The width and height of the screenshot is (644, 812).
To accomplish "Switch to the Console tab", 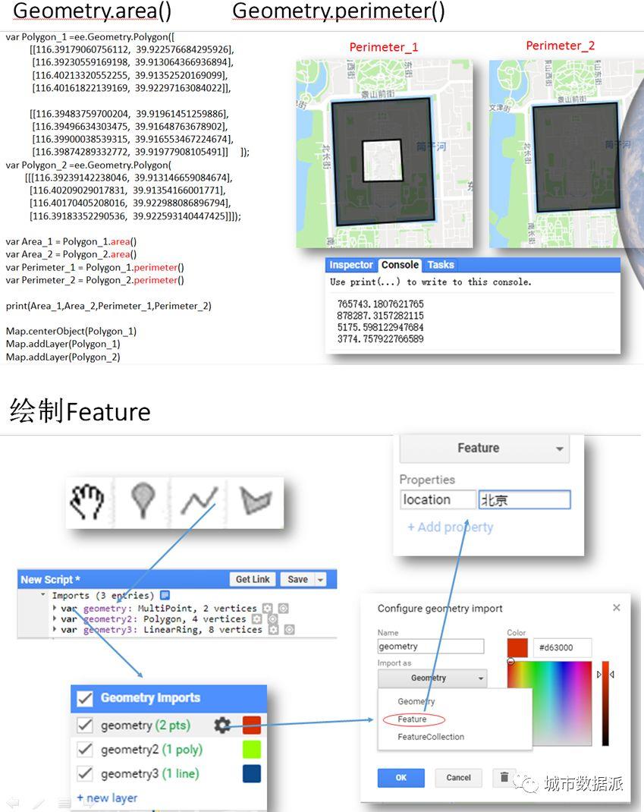I will click(x=400, y=265).
